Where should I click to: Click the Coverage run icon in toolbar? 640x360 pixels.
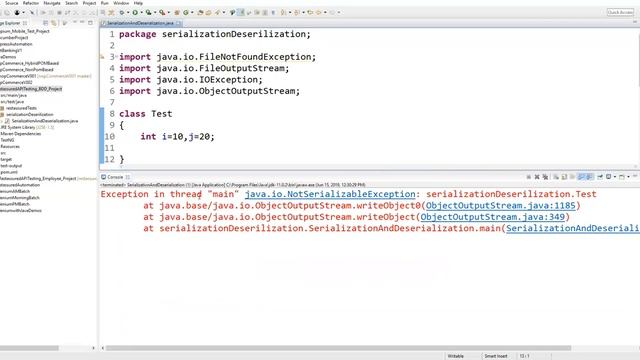(x=148, y=13)
